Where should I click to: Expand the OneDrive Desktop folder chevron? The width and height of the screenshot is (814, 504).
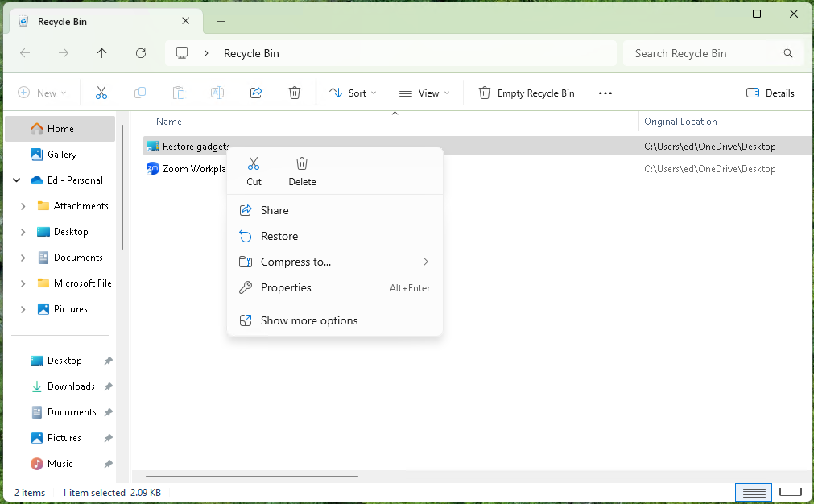pyautogui.click(x=23, y=232)
